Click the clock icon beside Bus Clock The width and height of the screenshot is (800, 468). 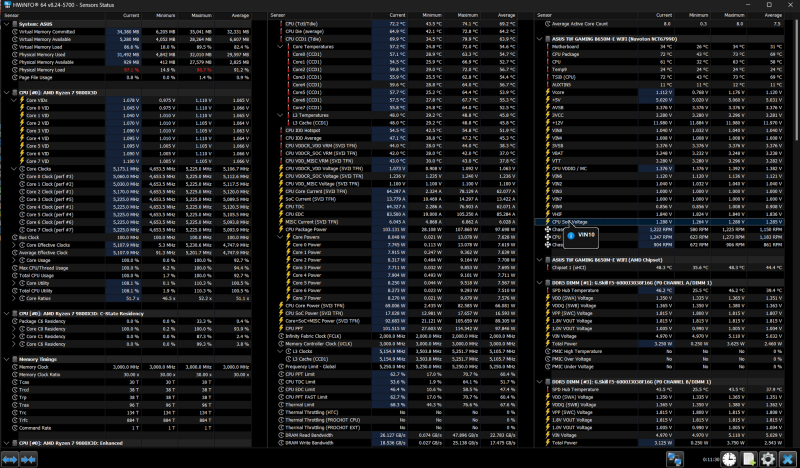point(15,237)
